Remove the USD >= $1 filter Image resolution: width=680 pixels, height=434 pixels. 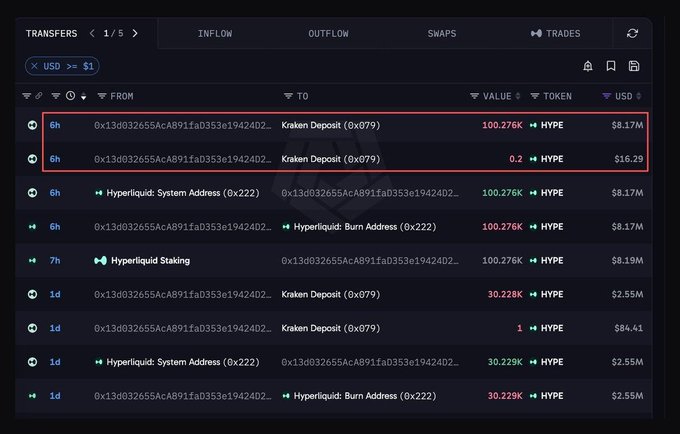[x=35, y=66]
